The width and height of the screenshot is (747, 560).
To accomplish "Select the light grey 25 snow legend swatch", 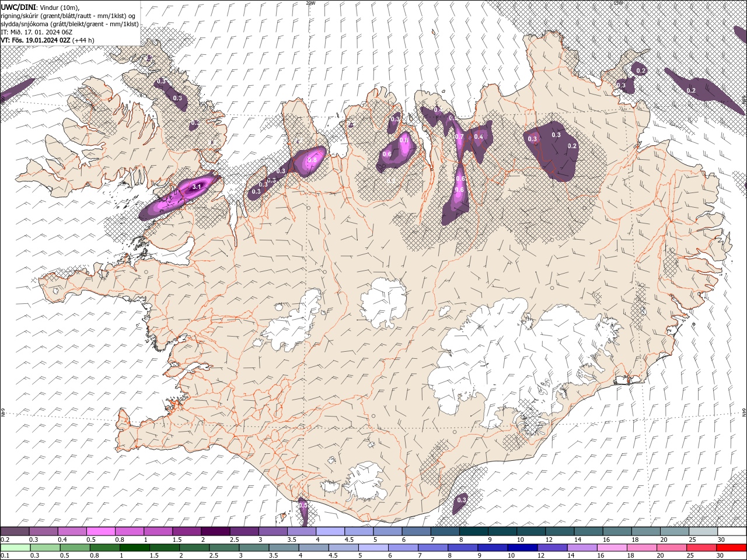I will [703, 531].
